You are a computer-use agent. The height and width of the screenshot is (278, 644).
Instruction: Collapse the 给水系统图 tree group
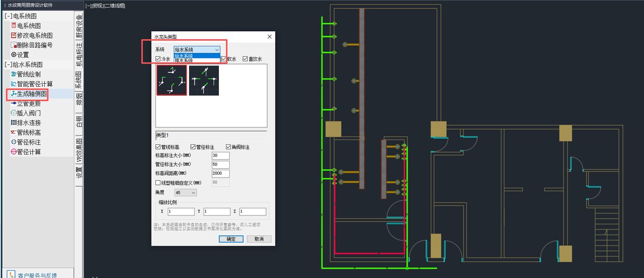pyautogui.click(x=8, y=64)
